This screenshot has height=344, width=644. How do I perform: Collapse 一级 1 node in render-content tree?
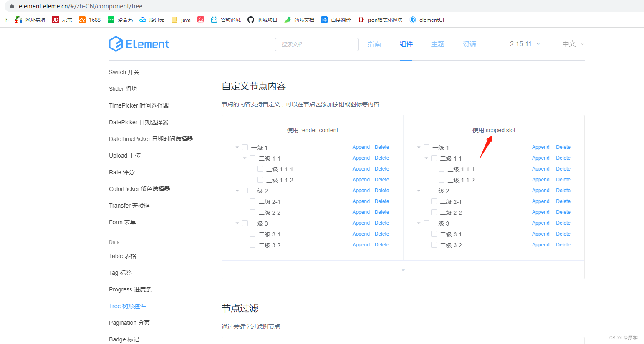pyautogui.click(x=237, y=147)
